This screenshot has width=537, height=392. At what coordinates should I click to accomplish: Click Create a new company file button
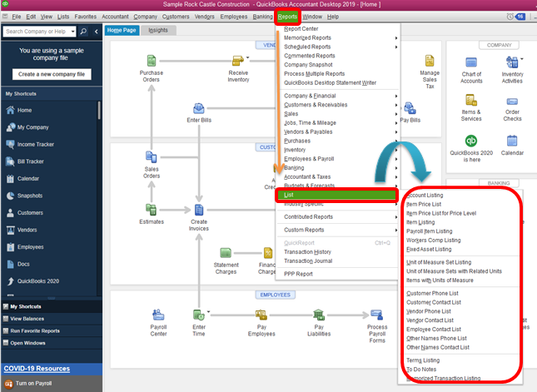[52, 74]
